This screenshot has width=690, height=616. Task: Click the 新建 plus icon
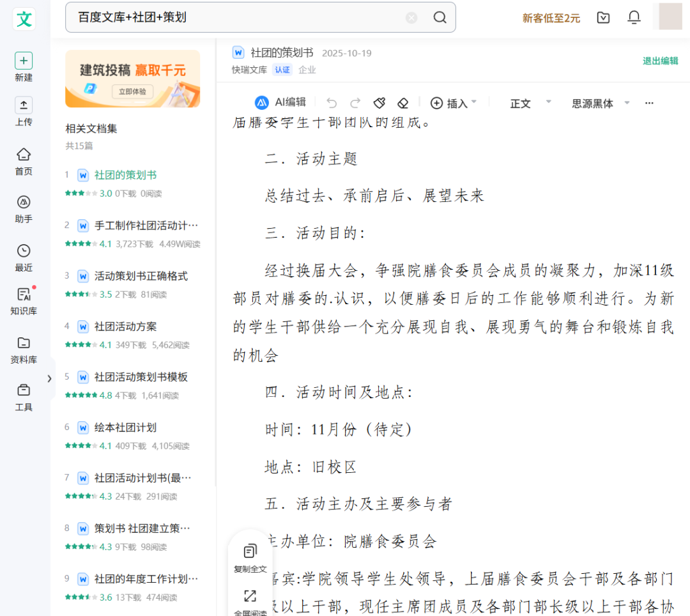[24, 61]
